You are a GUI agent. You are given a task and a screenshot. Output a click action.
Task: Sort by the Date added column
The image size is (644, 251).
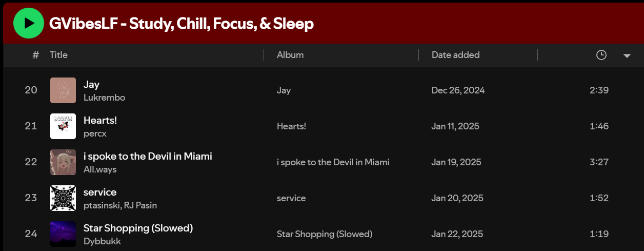(455, 55)
